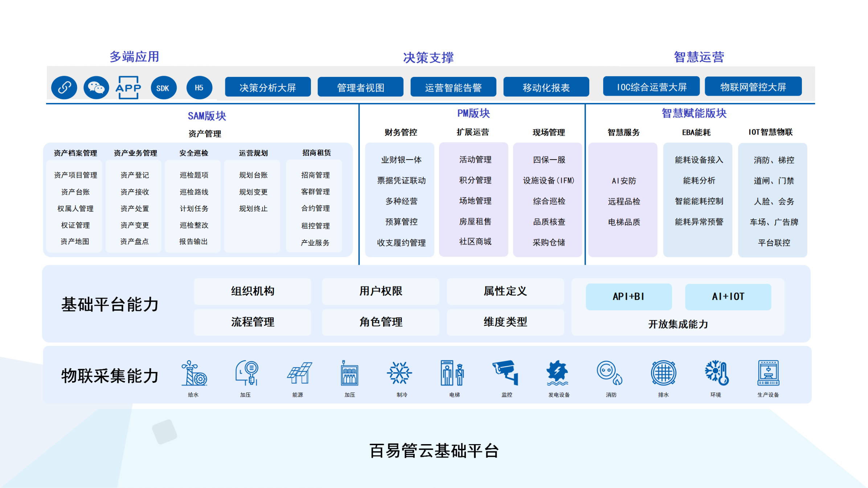Select the 平台联控 entry
This screenshot has width=868, height=488.
pos(774,243)
